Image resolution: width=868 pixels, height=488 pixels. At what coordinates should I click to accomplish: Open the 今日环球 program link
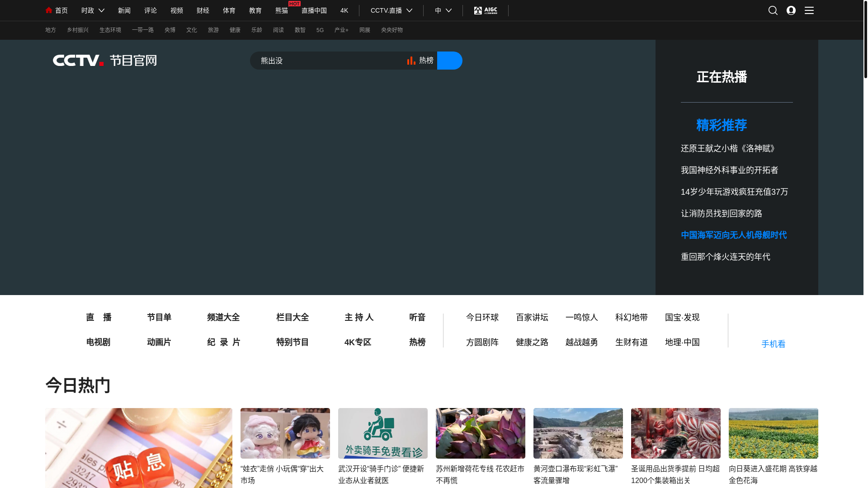pos(482,317)
